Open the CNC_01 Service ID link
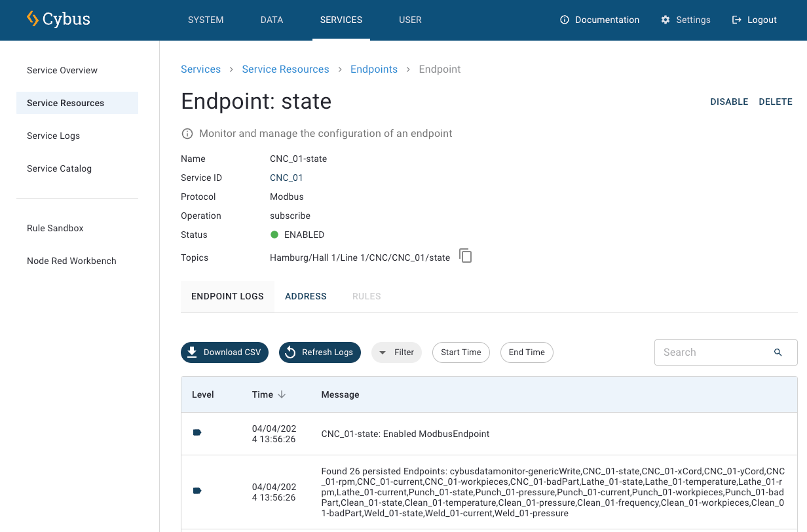The width and height of the screenshot is (807, 532). (286, 178)
